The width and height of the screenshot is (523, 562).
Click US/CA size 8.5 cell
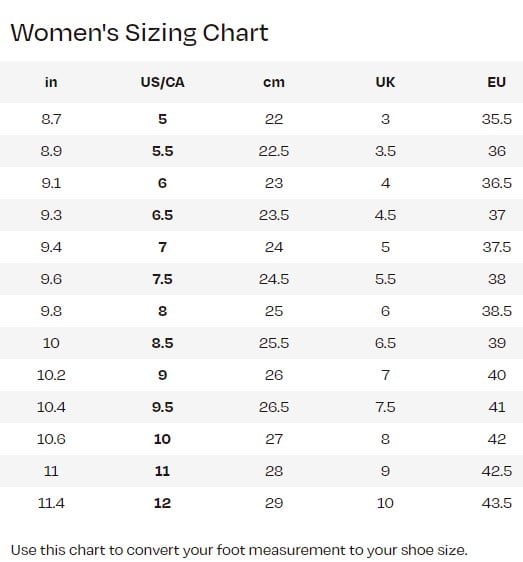tap(162, 343)
